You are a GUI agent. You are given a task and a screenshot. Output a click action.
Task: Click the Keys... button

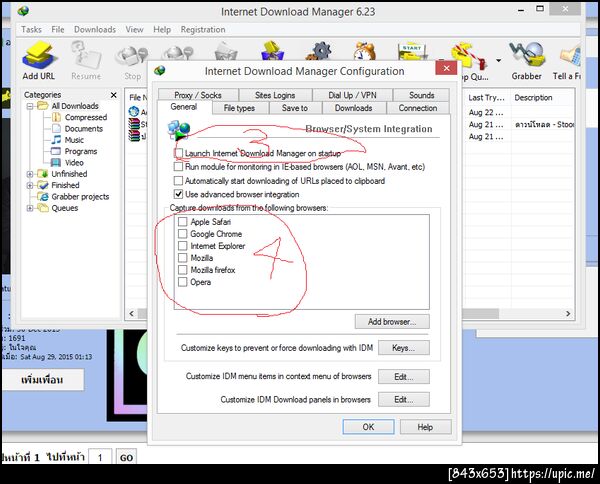404,348
